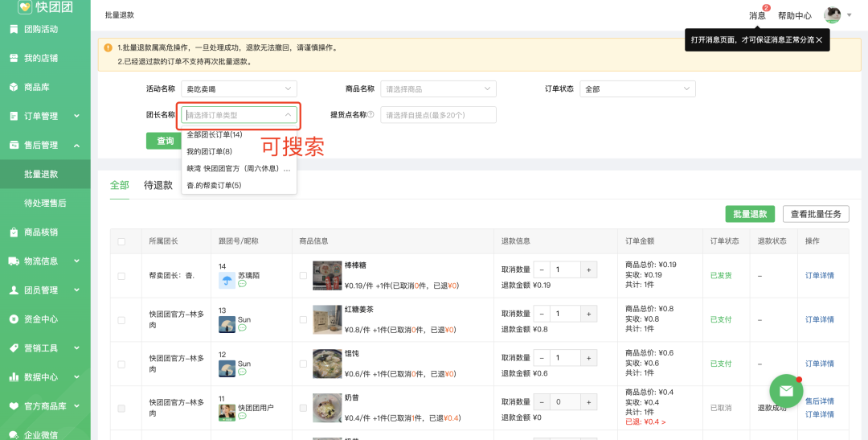Click the green floating mail button
The width and height of the screenshot is (868, 440).
[786, 391]
